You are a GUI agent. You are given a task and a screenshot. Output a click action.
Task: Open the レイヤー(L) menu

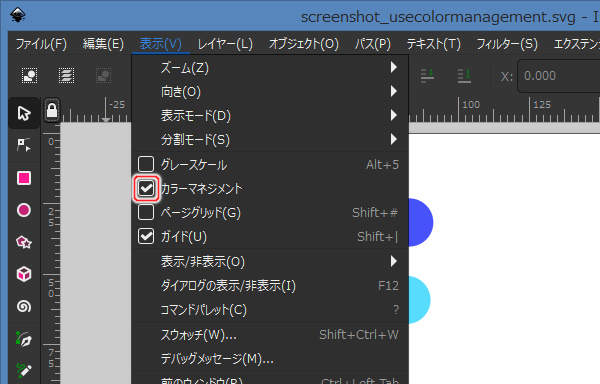click(x=225, y=44)
